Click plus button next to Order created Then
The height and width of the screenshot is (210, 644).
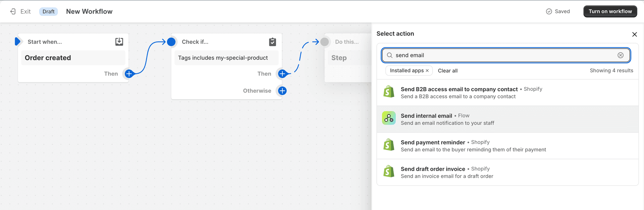coord(129,74)
